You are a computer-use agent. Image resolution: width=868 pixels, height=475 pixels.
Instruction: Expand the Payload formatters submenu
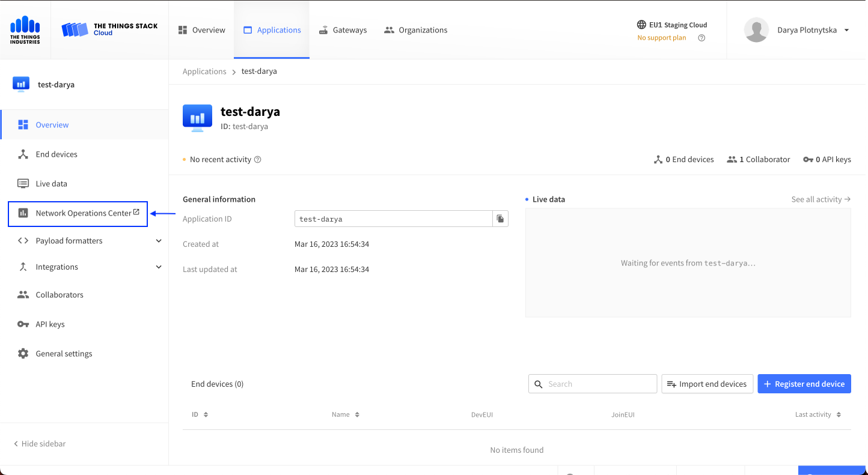[x=159, y=241]
